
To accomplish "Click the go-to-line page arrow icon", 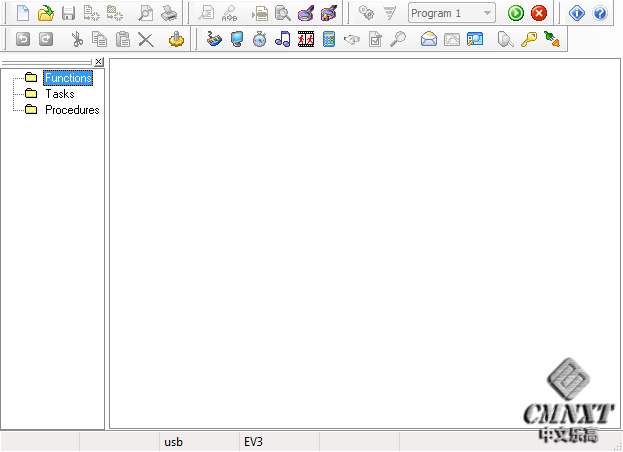I will pyautogui.click(x=260, y=13).
